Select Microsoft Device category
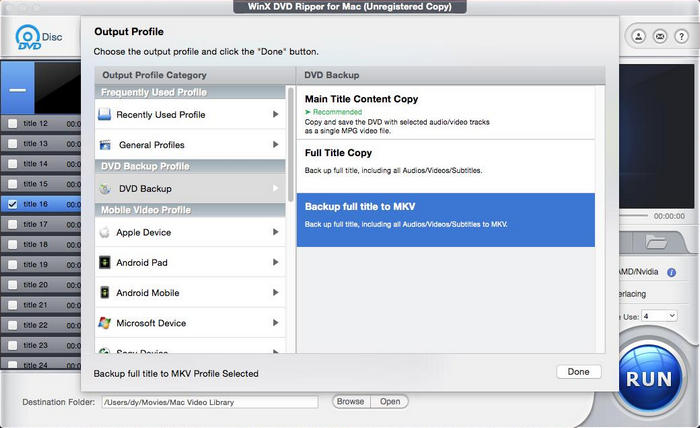700x428 pixels. coord(190,323)
